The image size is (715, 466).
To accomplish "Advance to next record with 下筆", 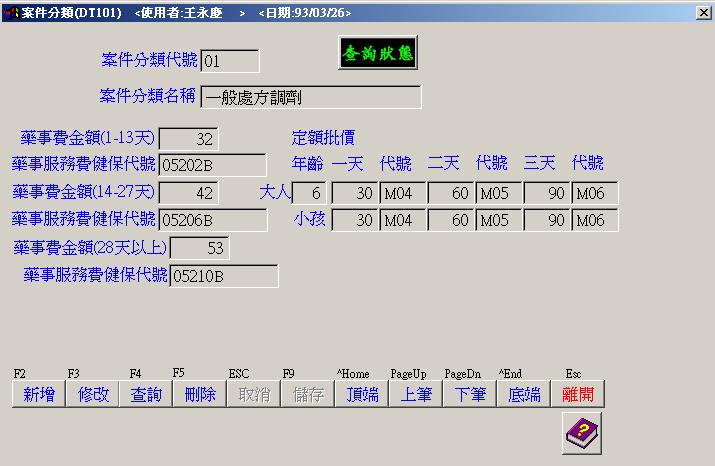I will coord(470,394).
